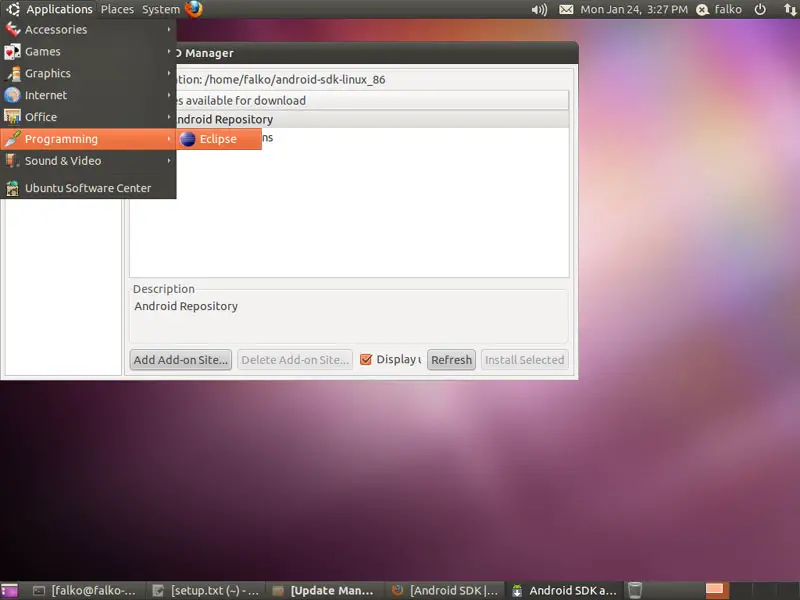
Task: Expand the Office submenu
Action: pyautogui.click(x=88, y=117)
